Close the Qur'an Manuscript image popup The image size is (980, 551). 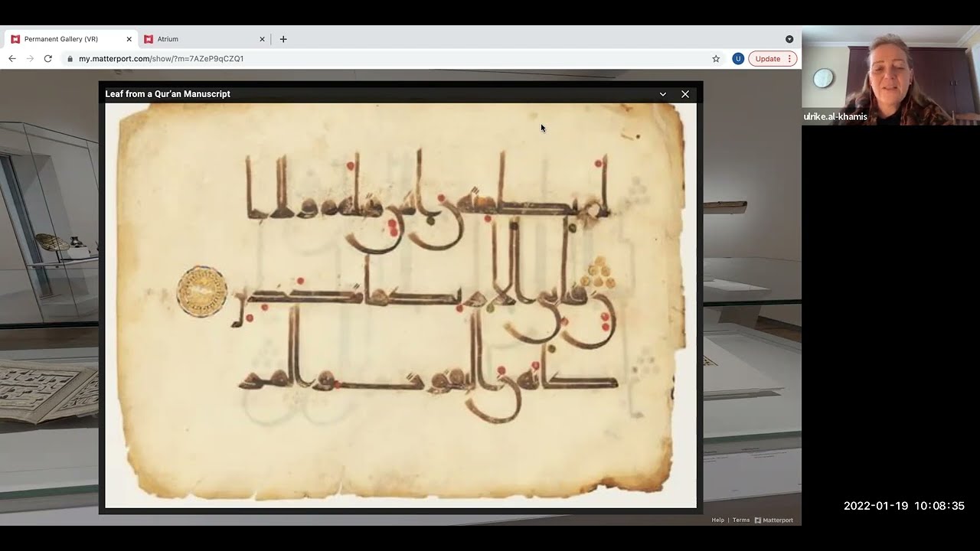pyautogui.click(x=685, y=94)
